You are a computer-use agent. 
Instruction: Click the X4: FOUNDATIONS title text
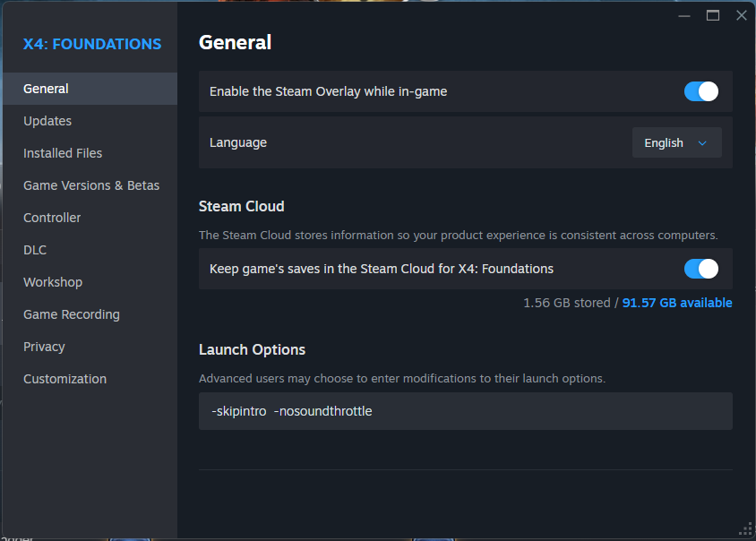coord(92,44)
